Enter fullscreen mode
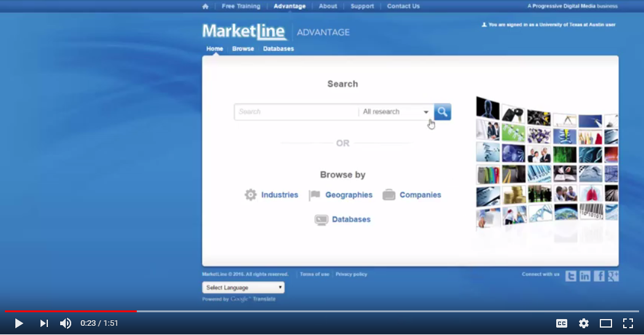Screen dimensions: 644x335 (628, 323)
